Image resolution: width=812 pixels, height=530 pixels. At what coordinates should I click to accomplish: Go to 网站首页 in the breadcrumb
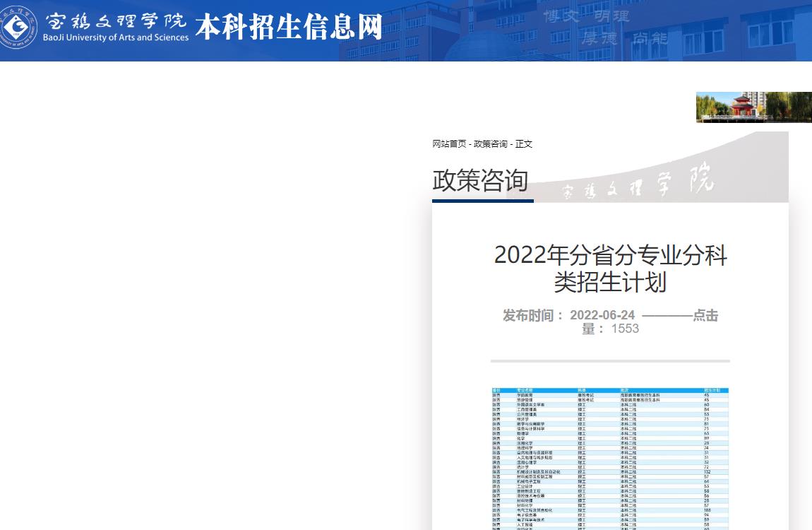tap(449, 144)
